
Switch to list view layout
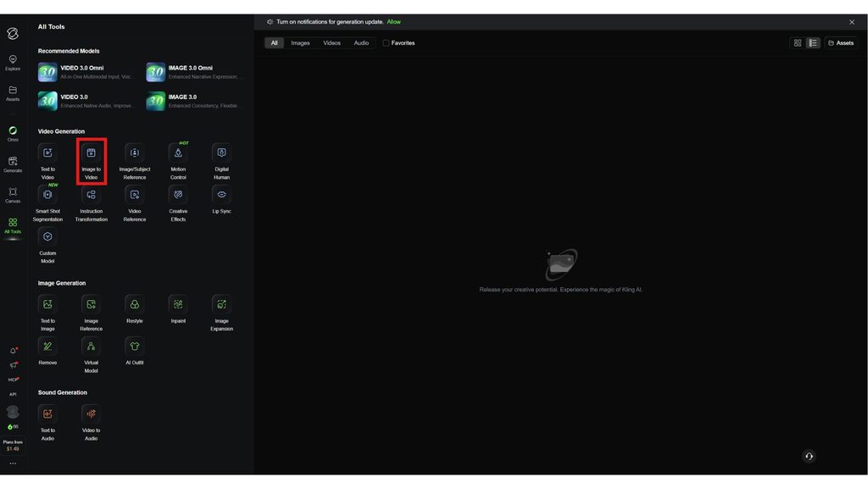pos(813,42)
